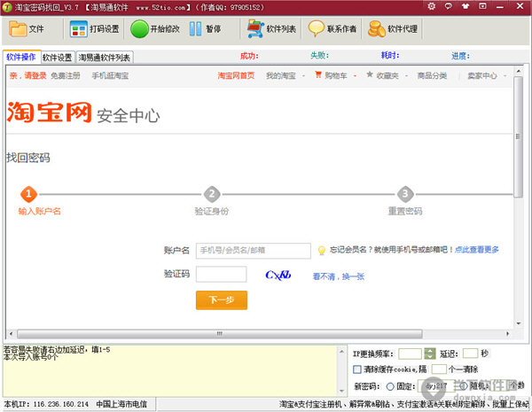Image resolution: width=532 pixels, height=412 pixels.
Task: Open the 商品分类 link
Action: click(432, 75)
